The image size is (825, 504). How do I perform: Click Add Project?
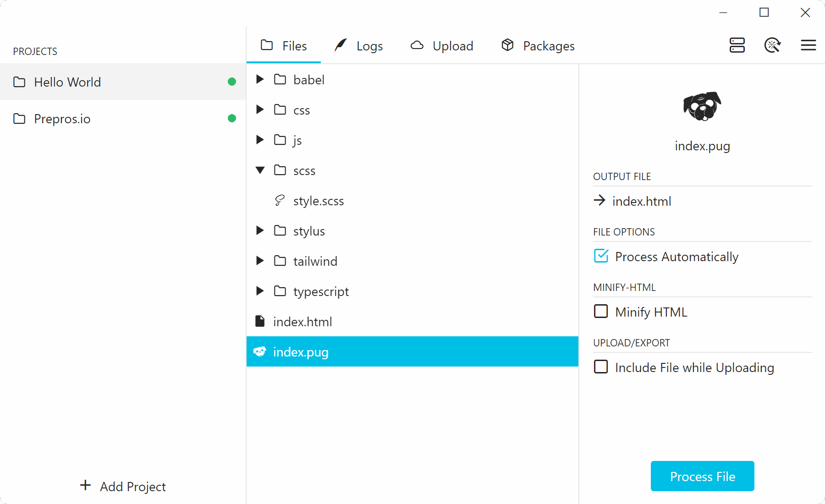123,486
